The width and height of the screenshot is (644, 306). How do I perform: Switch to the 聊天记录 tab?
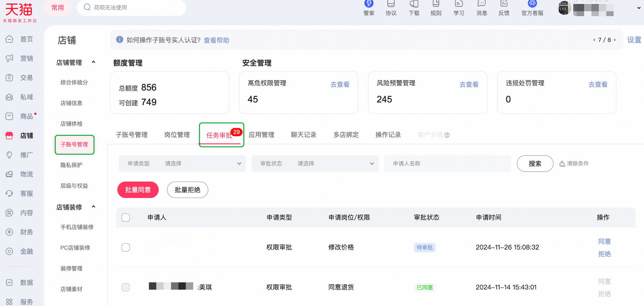point(303,135)
